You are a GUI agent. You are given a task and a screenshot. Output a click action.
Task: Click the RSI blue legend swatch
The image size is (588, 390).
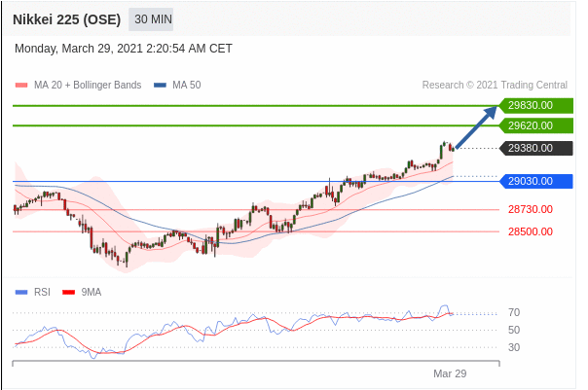[x=21, y=292]
